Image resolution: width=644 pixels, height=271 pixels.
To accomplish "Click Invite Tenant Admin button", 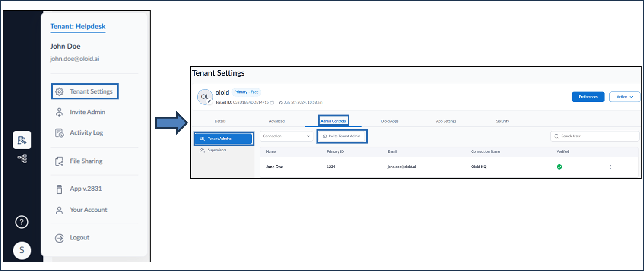I will pyautogui.click(x=342, y=136).
